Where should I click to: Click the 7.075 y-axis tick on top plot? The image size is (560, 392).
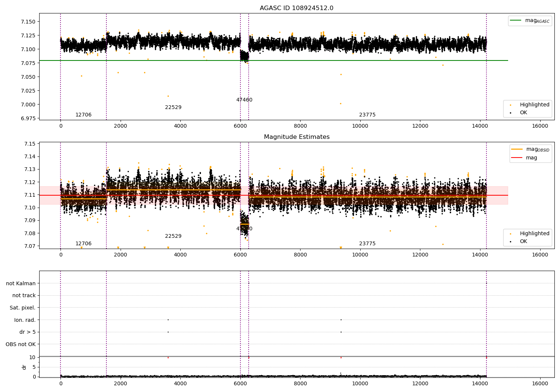pyautogui.click(x=28, y=63)
